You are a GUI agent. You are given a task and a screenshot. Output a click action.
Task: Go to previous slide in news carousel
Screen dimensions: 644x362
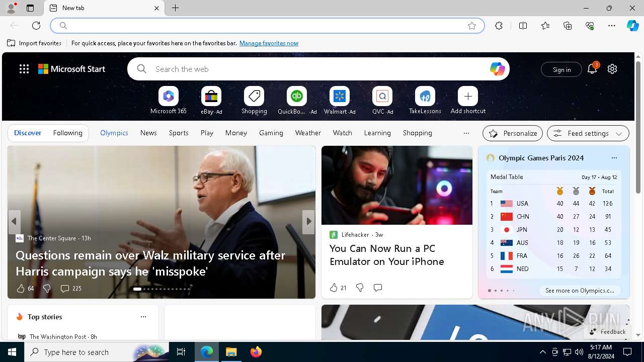click(14, 221)
